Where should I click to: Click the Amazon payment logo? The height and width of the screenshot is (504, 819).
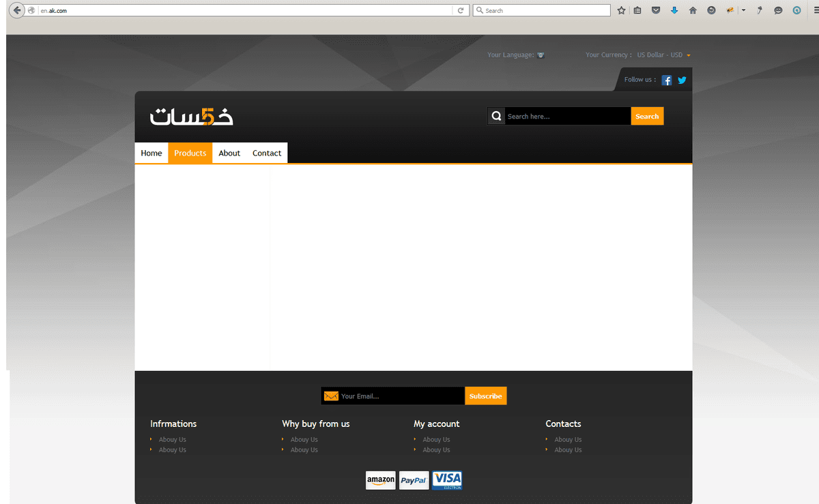(x=381, y=480)
